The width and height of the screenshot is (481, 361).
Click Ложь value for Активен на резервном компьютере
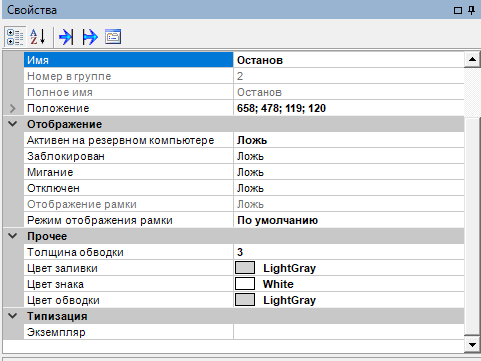(x=349, y=140)
